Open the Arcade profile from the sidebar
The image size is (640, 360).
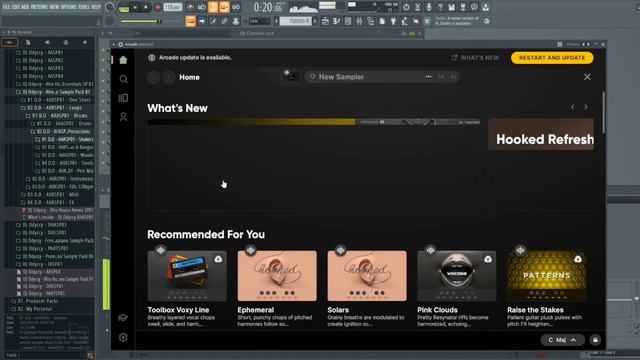[x=123, y=117]
